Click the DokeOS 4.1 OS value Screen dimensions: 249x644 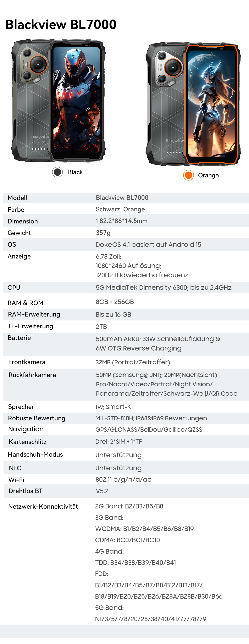148,245
